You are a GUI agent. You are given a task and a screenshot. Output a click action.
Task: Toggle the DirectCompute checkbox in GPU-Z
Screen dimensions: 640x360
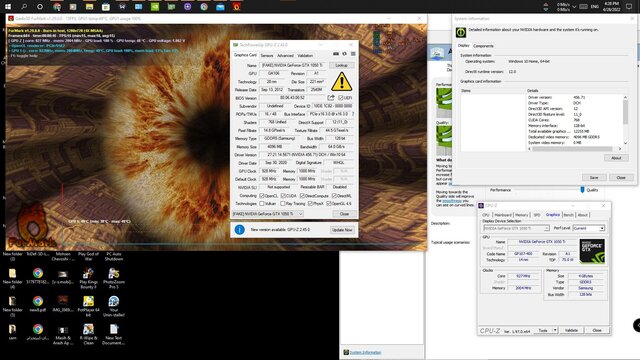pyautogui.click(x=302, y=196)
